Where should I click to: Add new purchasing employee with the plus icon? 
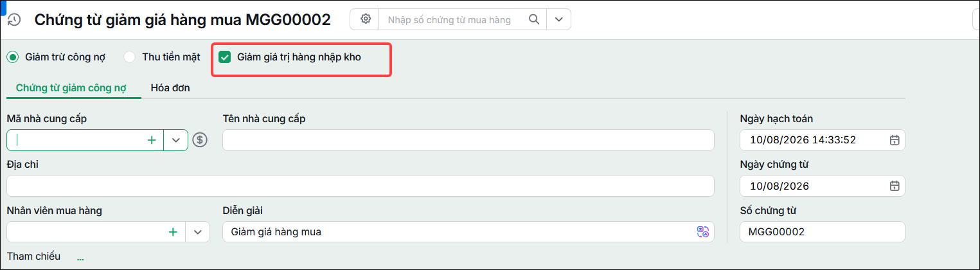tap(173, 232)
